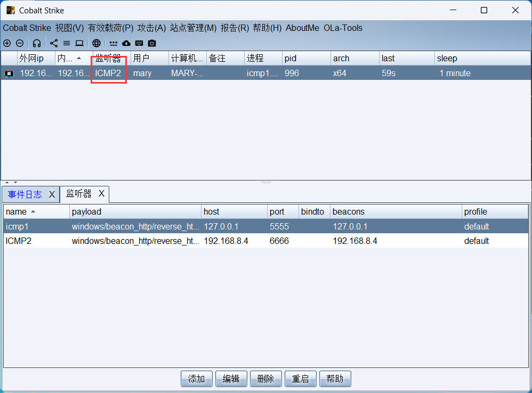Sort sessions by arch column
Viewport: 532px width, 393px height.
pos(355,58)
